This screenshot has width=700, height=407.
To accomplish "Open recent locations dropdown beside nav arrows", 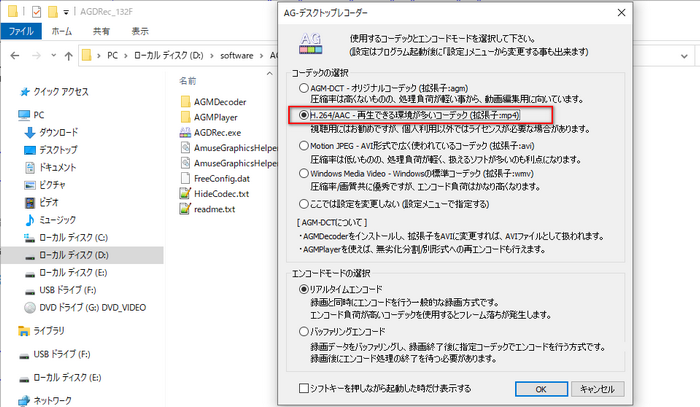I will tap(54, 55).
